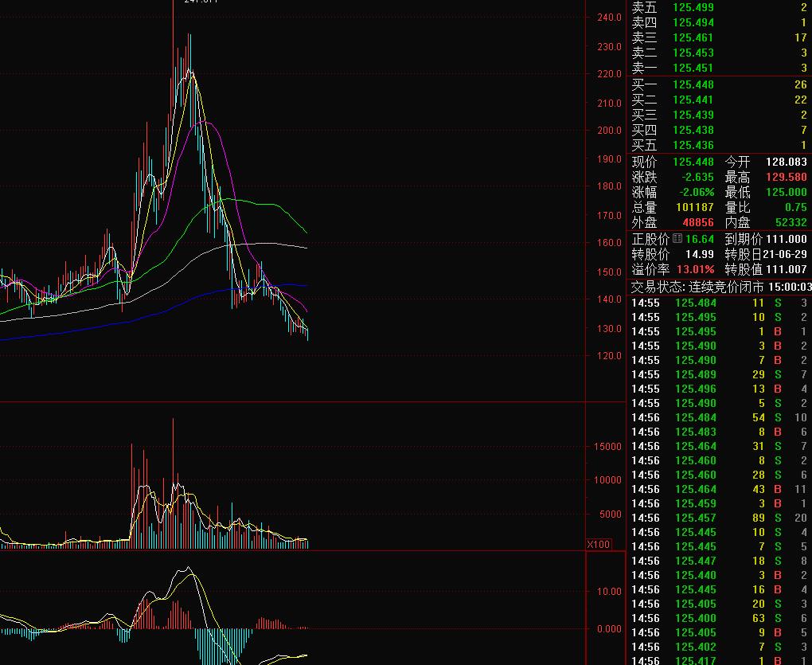Click the tallest red volume bar

point(173,483)
